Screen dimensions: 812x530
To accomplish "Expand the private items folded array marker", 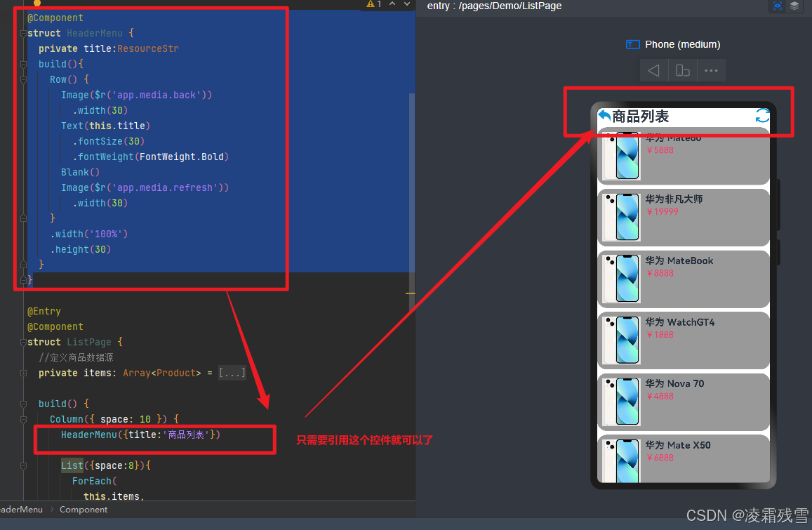I will pos(23,373).
